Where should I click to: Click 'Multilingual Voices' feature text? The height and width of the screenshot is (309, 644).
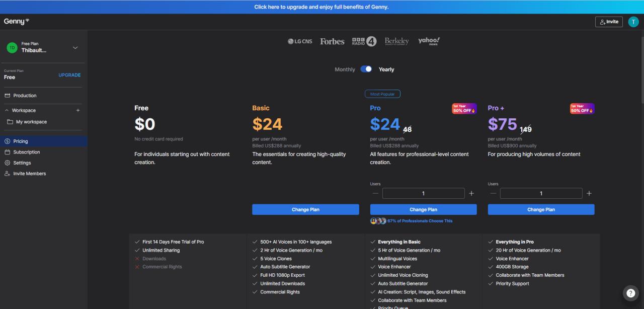(x=397, y=259)
